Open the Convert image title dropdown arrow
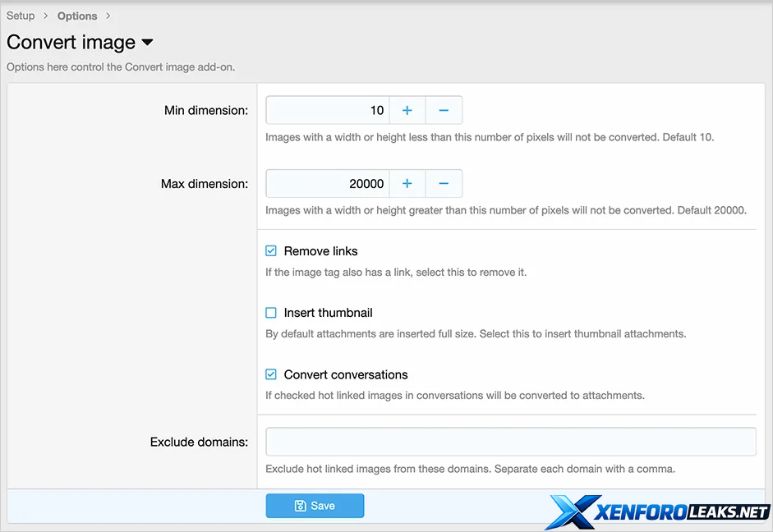The height and width of the screenshot is (532, 773). [x=148, y=43]
